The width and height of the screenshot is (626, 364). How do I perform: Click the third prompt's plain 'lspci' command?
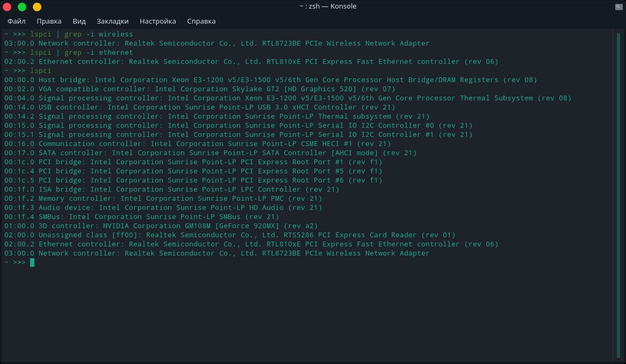(41, 70)
